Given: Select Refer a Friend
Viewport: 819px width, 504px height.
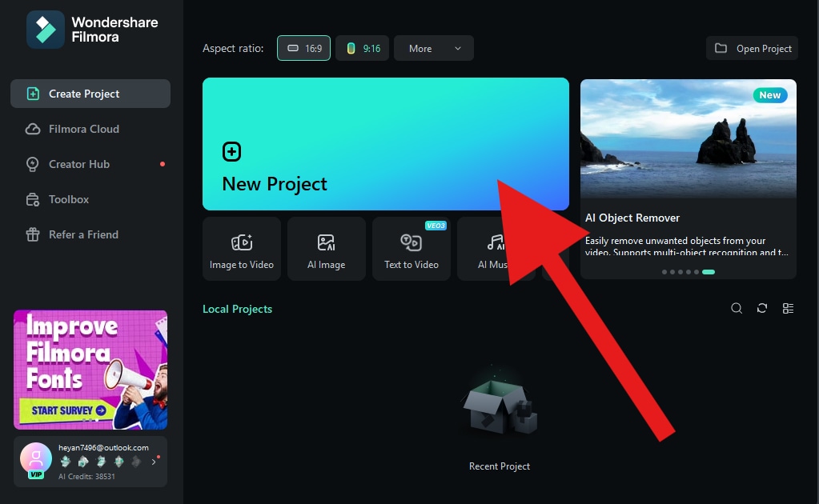Looking at the screenshot, I should 90,234.
